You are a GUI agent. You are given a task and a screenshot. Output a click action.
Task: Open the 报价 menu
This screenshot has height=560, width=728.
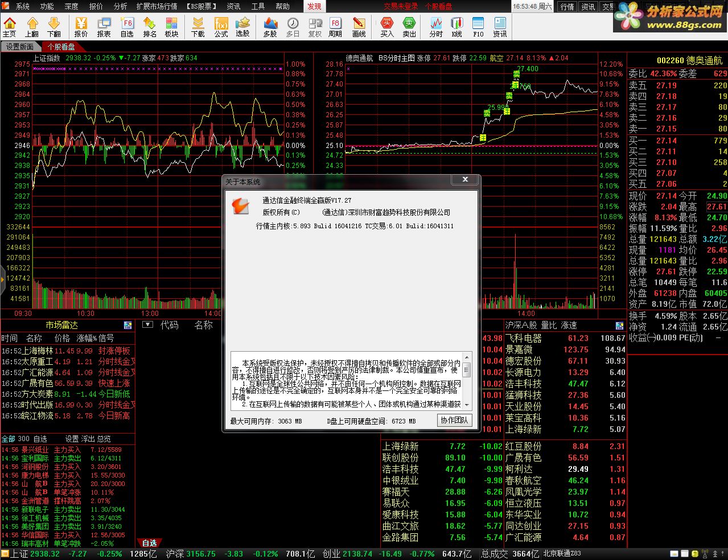[96, 6]
